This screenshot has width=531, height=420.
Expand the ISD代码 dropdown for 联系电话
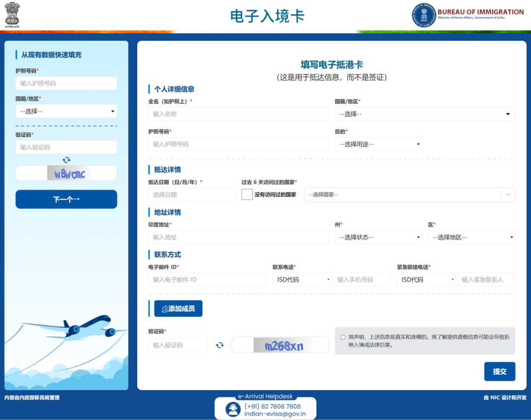[302, 280]
